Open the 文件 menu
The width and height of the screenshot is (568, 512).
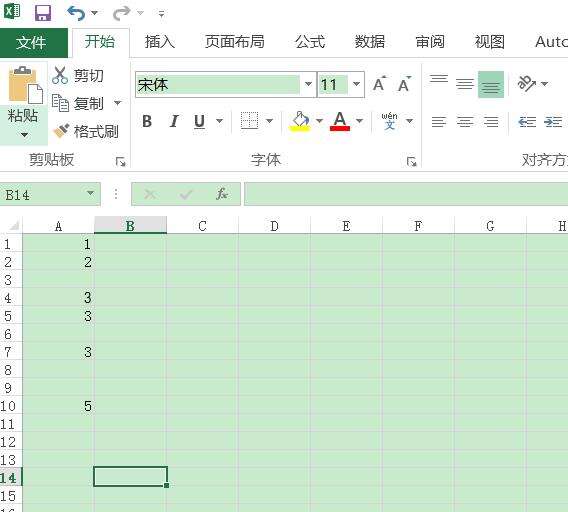pyautogui.click(x=31, y=43)
